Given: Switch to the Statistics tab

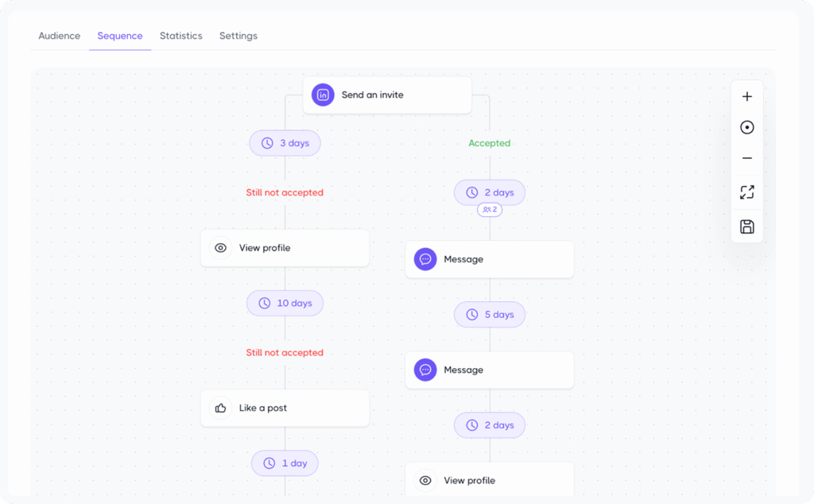Looking at the screenshot, I should pos(181,36).
